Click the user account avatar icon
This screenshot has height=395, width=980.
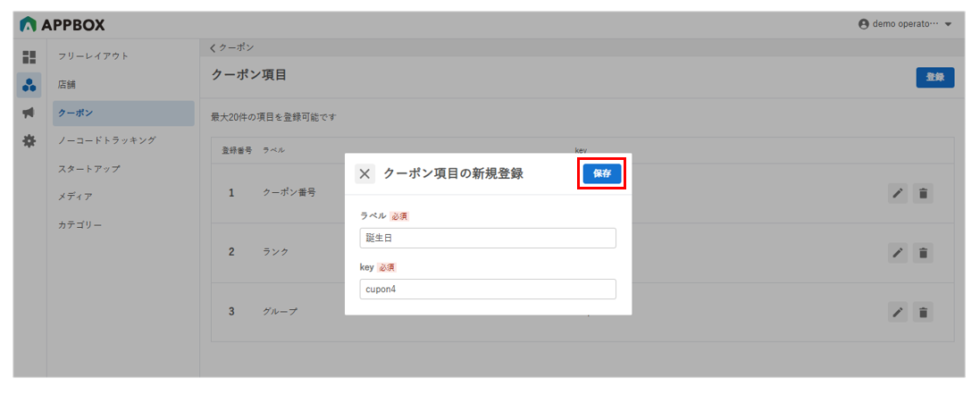(x=864, y=24)
